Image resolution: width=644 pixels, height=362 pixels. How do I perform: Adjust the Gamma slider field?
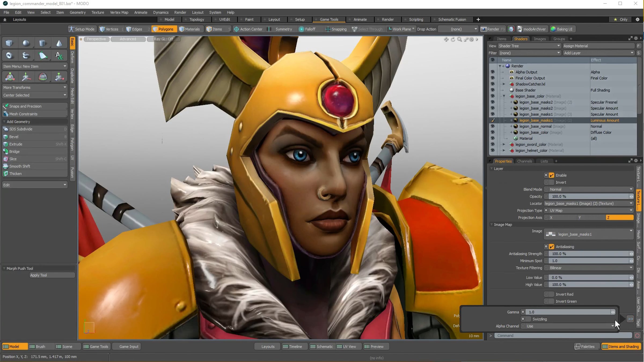[x=570, y=312]
